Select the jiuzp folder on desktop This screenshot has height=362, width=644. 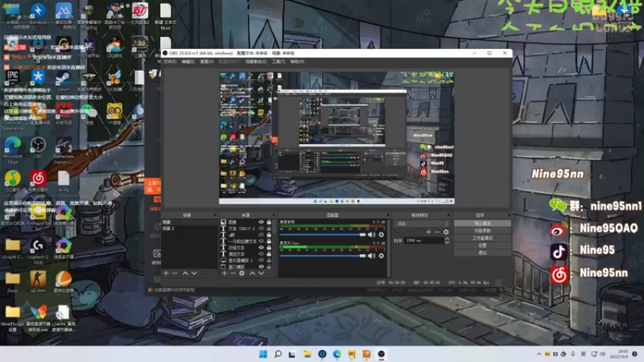12,282
